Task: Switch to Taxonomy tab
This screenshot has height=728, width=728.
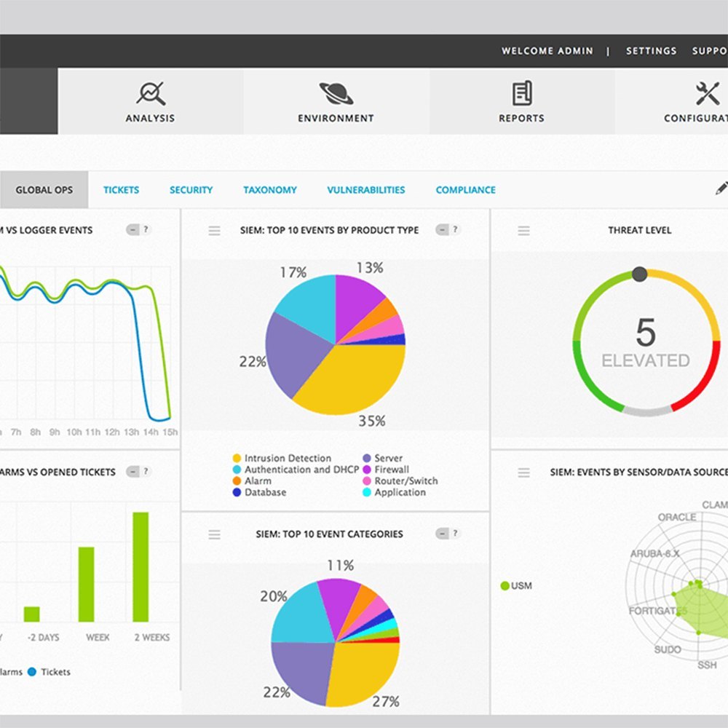Action: [x=270, y=190]
